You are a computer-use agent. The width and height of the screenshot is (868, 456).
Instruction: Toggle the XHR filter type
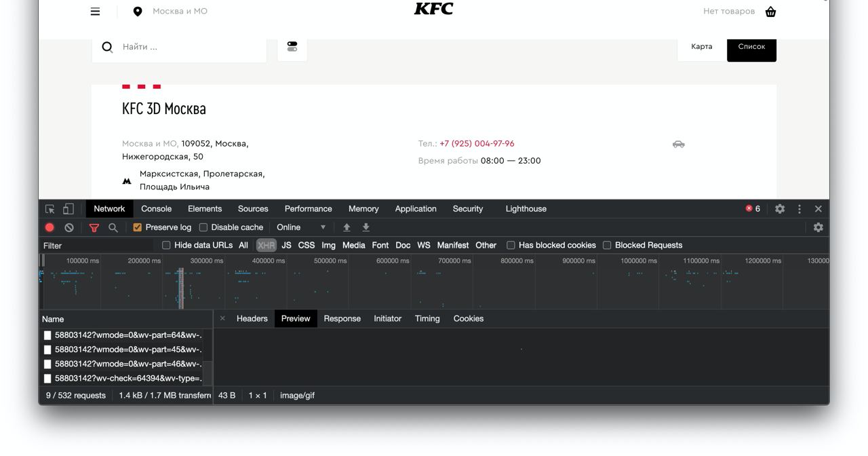tap(267, 245)
